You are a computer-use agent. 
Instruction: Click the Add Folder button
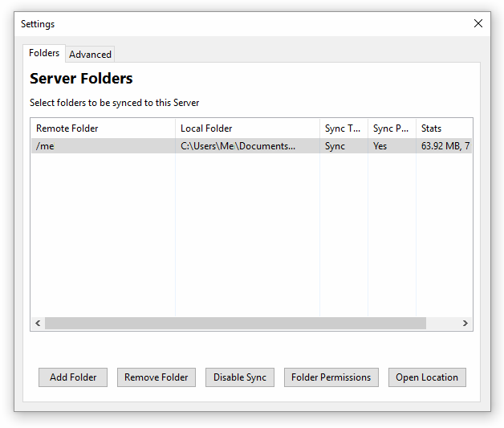pyautogui.click(x=73, y=377)
